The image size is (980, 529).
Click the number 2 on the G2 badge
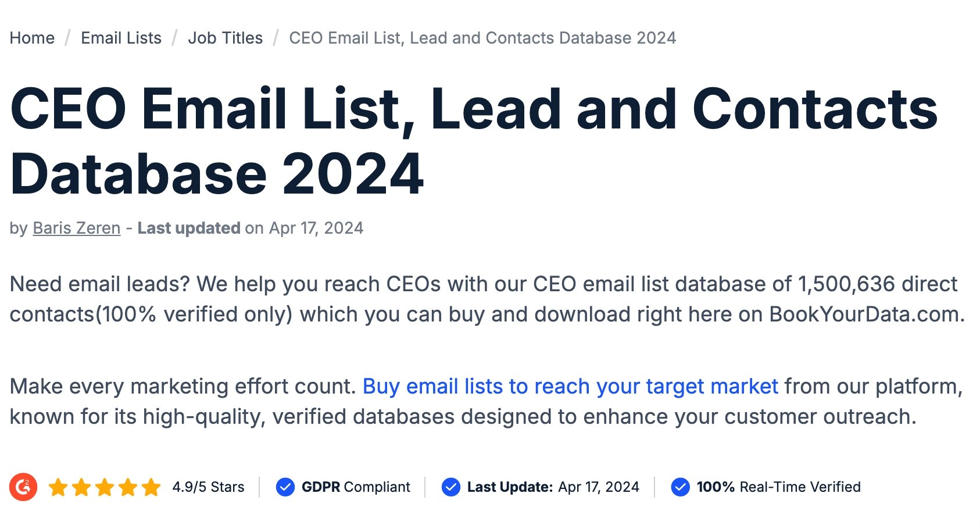pyautogui.click(x=28, y=481)
